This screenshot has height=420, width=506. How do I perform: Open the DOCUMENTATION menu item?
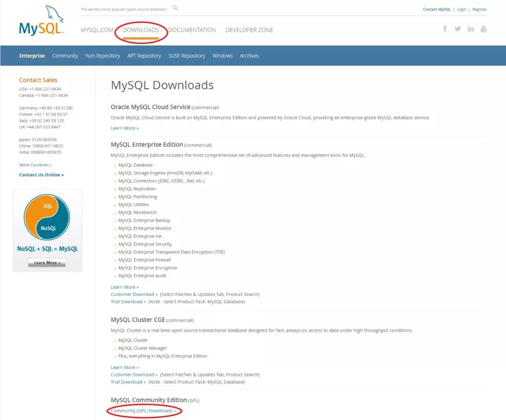192,30
